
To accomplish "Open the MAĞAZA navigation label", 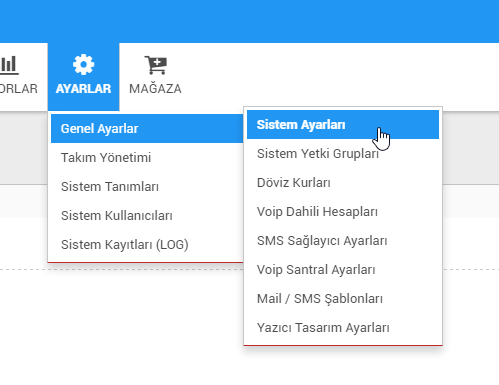I will click(155, 89).
